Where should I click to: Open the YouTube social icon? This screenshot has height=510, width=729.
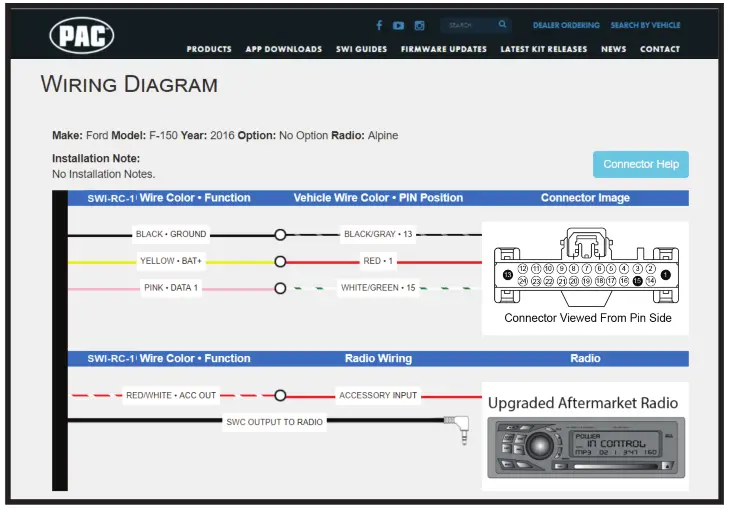click(398, 26)
